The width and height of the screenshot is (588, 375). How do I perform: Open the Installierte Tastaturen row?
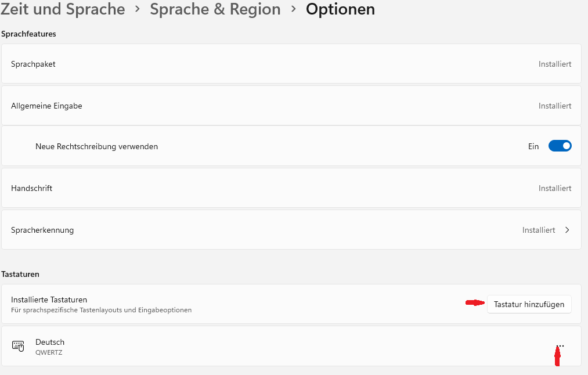click(x=291, y=304)
